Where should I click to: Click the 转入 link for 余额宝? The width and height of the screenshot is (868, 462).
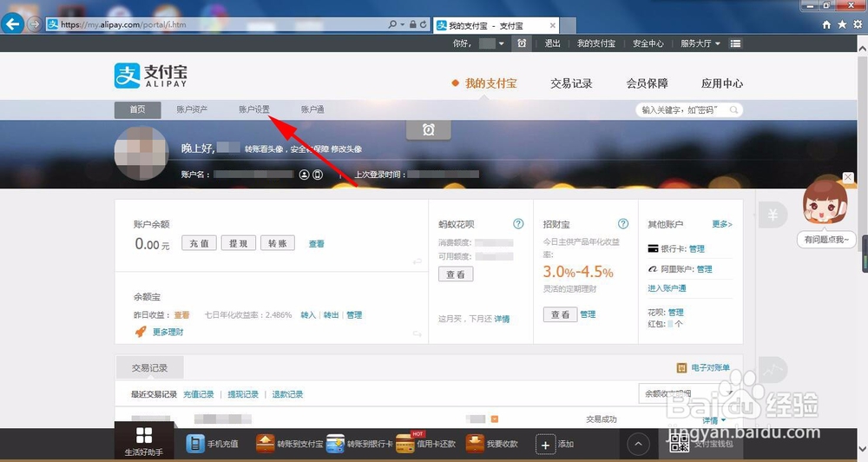point(308,315)
